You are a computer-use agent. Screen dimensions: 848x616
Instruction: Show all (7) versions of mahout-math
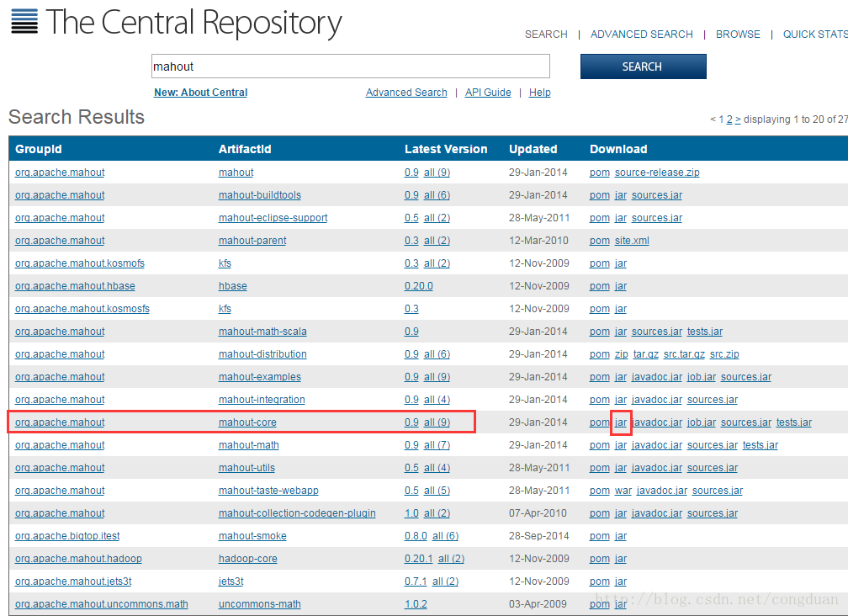pyautogui.click(x=437, y=445)
